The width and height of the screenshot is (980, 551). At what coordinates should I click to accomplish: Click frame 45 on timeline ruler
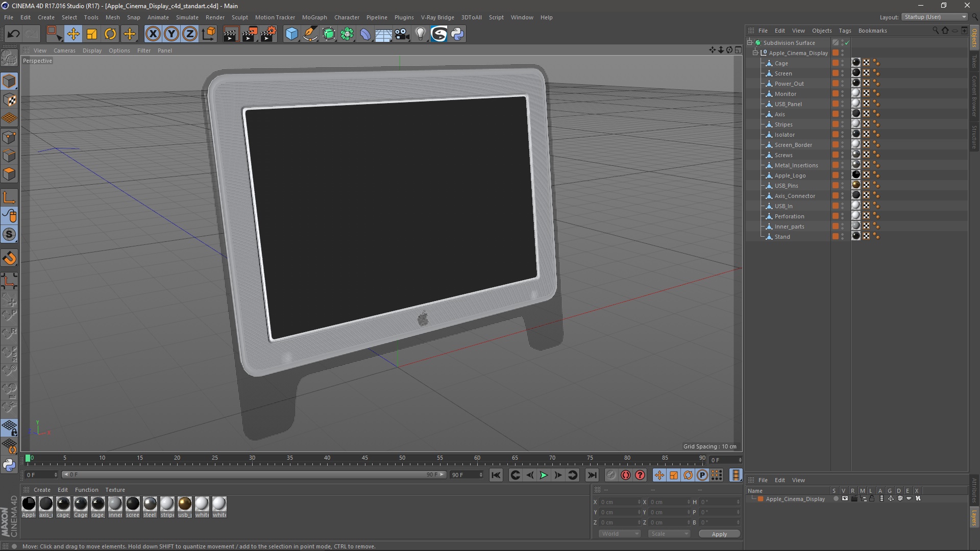(364, 458)
